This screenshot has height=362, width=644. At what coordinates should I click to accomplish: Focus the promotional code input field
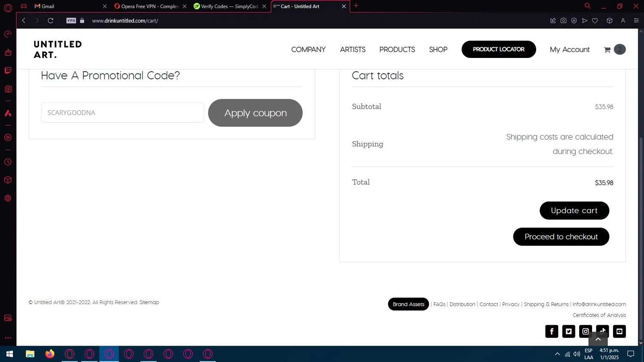point(122,113)
